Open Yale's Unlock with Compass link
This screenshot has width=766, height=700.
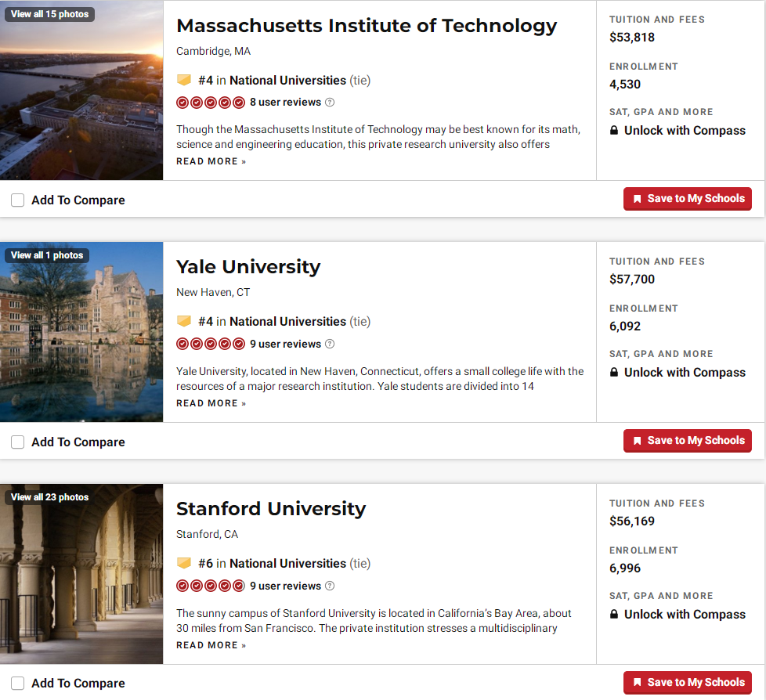[678, 372]
